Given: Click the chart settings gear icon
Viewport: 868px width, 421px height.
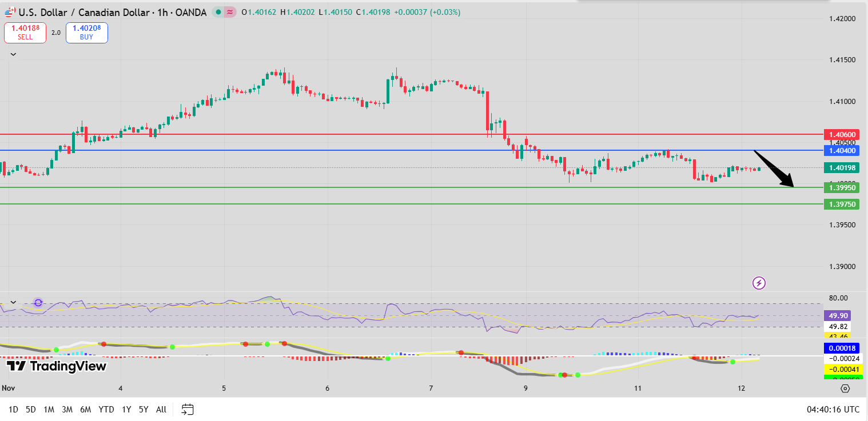Looking at the screenshot, I should (846, 388).
